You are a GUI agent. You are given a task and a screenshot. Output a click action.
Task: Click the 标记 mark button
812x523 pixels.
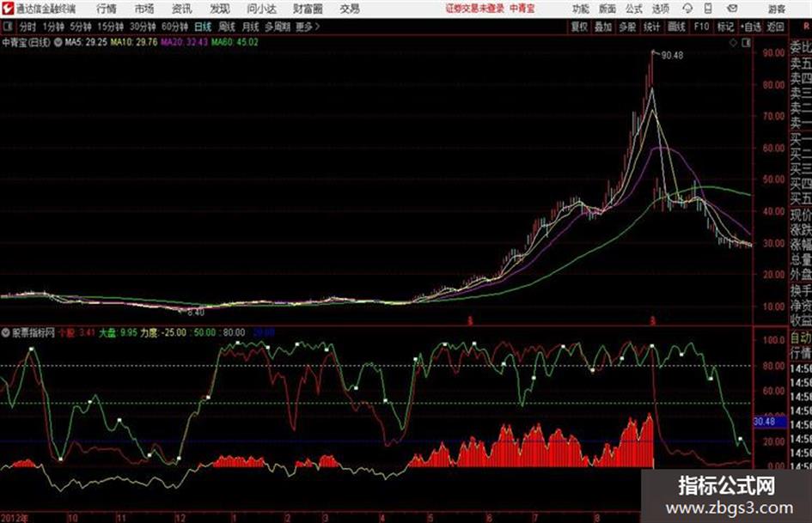(x=725, y=27)
